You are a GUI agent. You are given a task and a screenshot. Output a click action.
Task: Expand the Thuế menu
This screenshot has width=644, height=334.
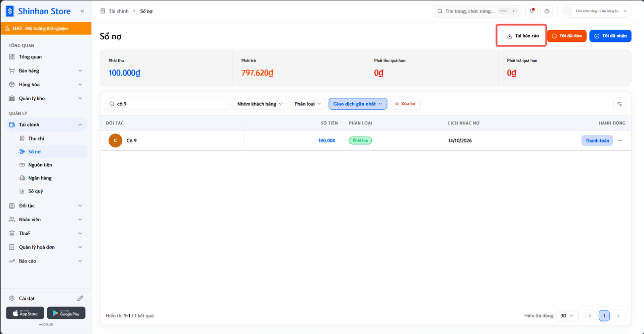[x=46, y=233]
